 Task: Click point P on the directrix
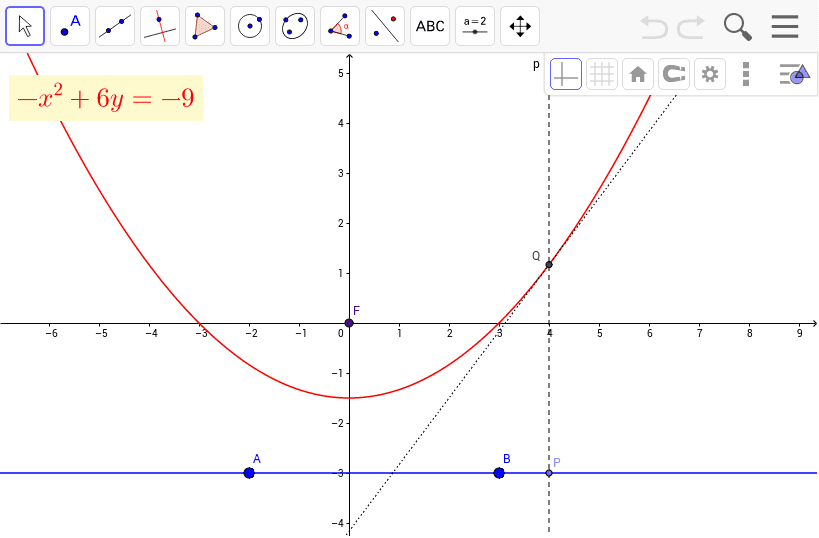(549, 473)
